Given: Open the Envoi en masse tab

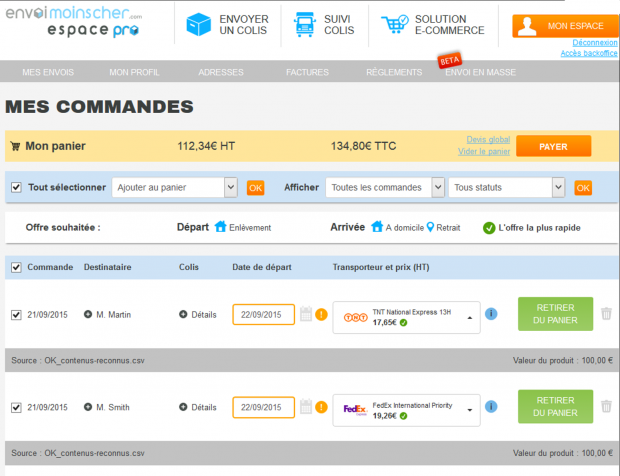Looking at the screenshot, I should [x=480, y=72].
